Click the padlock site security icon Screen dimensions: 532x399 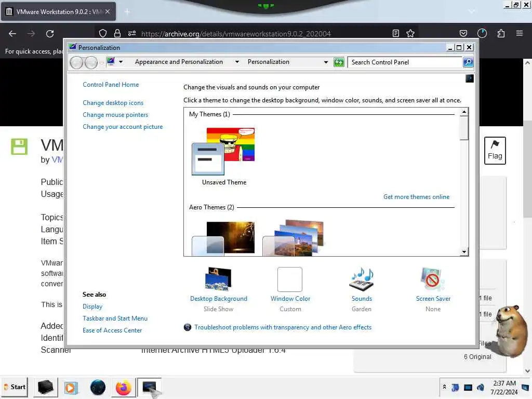click(117, 33)
